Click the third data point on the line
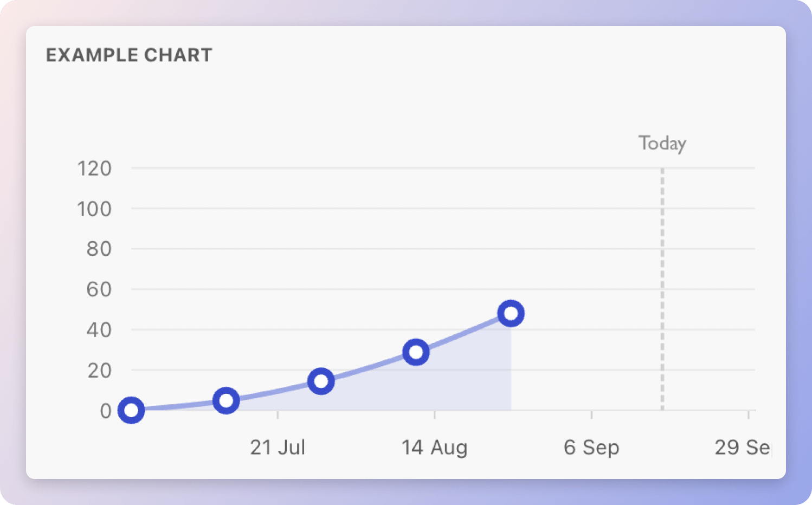Screen dimensions: 812x505 (x=321, y=381)
